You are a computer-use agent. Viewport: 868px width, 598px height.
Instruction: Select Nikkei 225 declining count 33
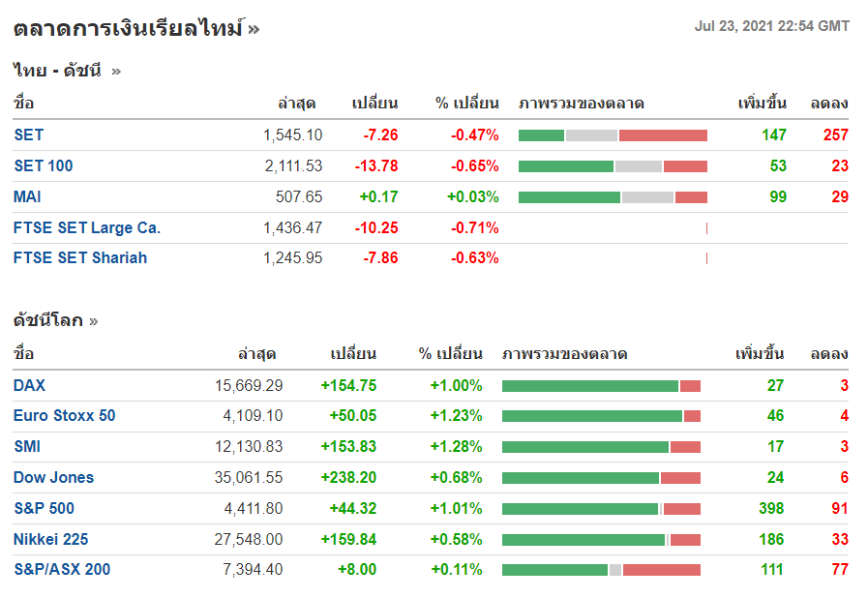[840, 539]
